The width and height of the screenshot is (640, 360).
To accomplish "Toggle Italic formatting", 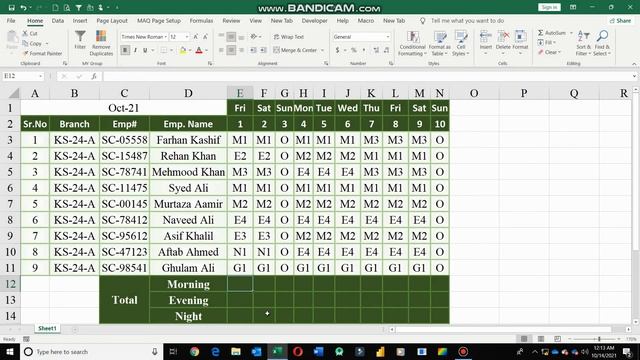I will 135,50.
